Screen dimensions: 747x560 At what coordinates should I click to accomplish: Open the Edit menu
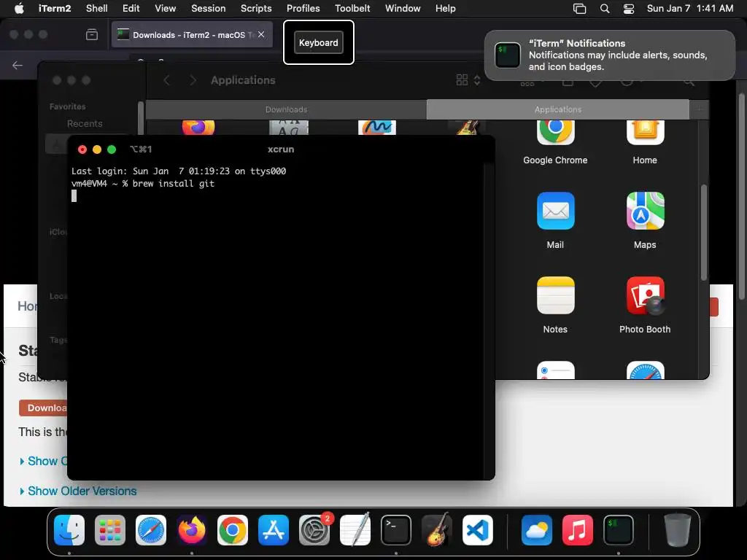(x=131, y=9)
